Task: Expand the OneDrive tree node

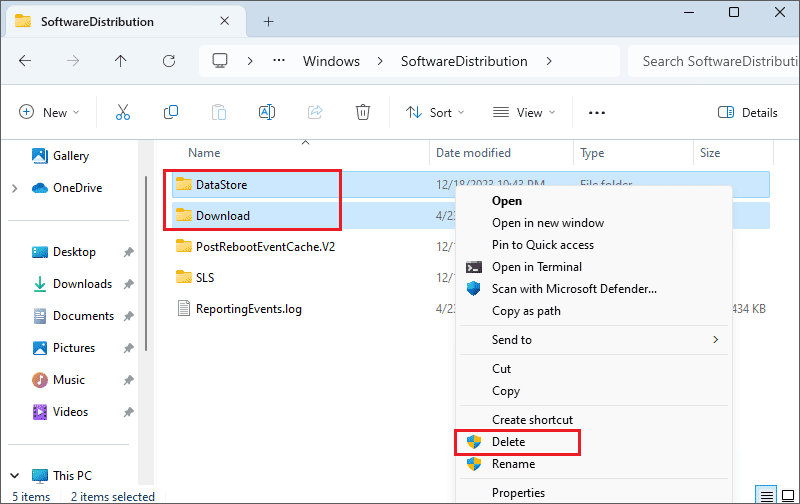Action: [15, 188]
